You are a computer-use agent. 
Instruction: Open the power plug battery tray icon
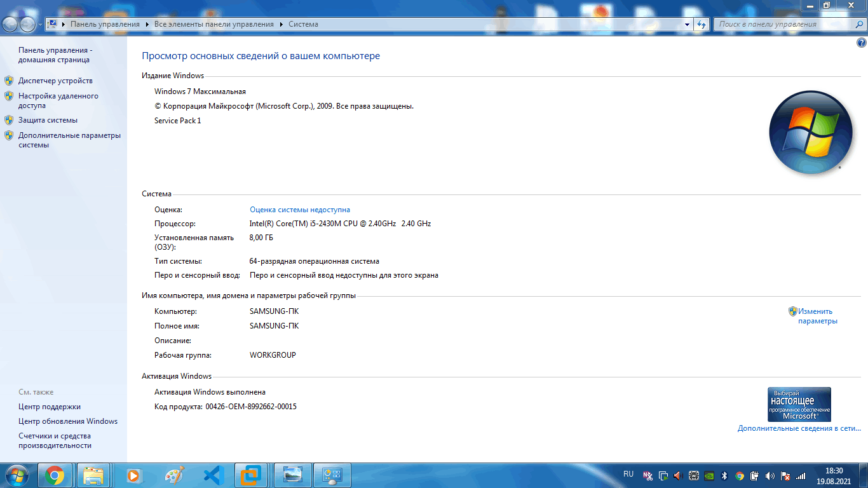click(x=755, y=475)
